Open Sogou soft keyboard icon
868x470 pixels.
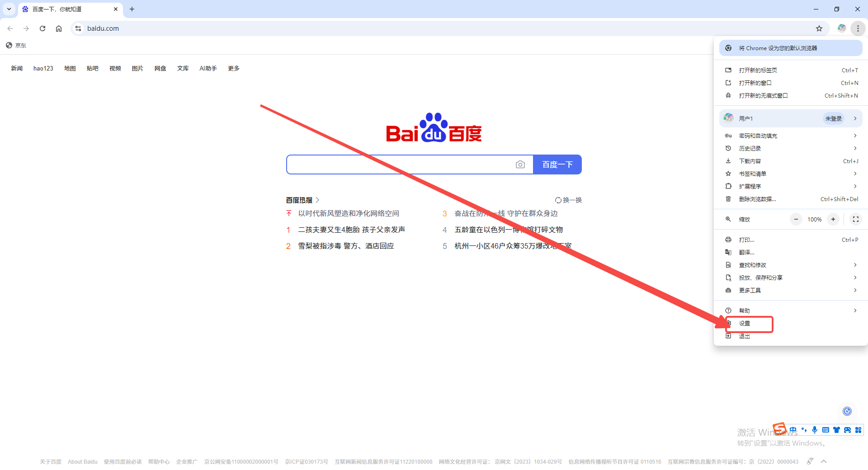tap(826, 430)
